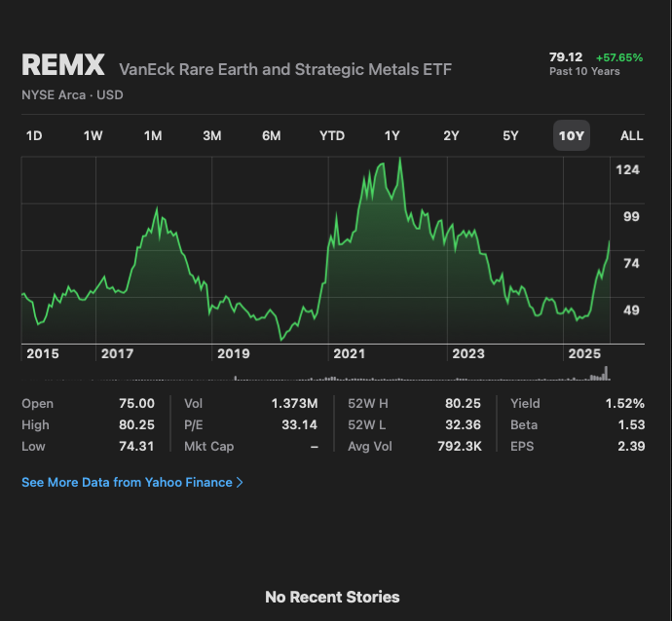672x621 pixels.
Task: Click the 124 price axis label
Action: pyautogui.click(x=627, y=169)
